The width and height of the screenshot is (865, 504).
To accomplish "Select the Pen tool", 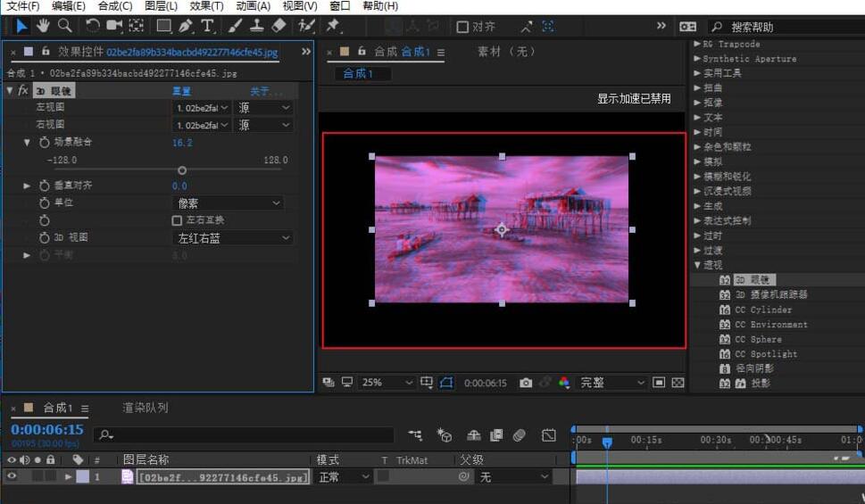I will (x=186, y=25).
